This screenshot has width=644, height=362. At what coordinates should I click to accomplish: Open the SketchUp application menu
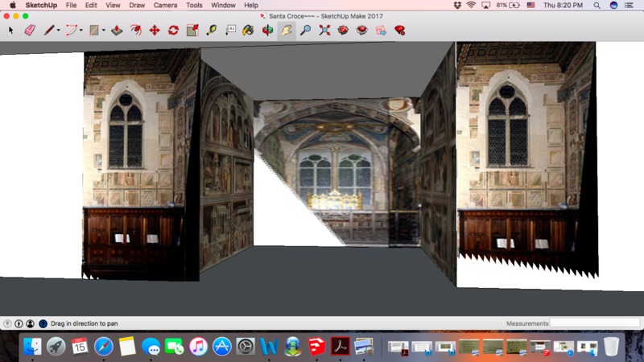click(41, 6)
